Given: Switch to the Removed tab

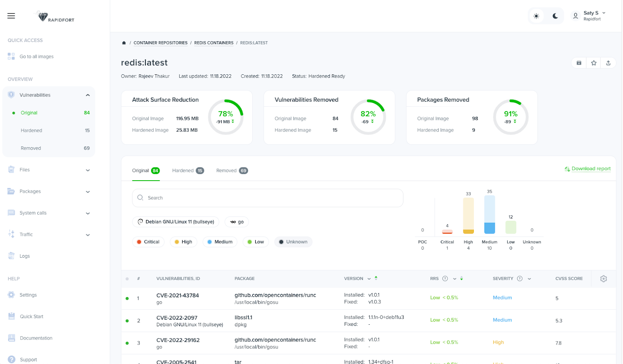Looking at the screenshot, I should click(232, 171).
